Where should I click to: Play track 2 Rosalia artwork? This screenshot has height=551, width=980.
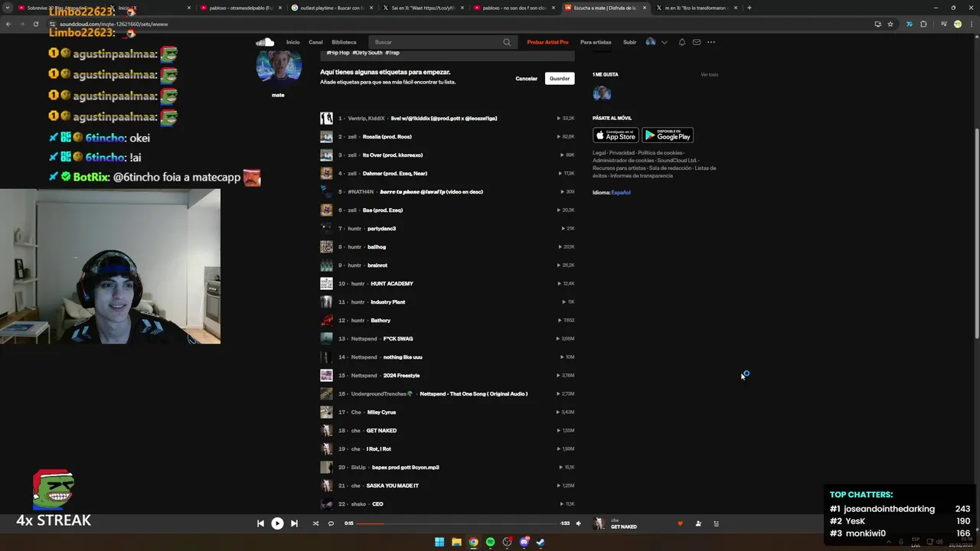pos(326,137)
